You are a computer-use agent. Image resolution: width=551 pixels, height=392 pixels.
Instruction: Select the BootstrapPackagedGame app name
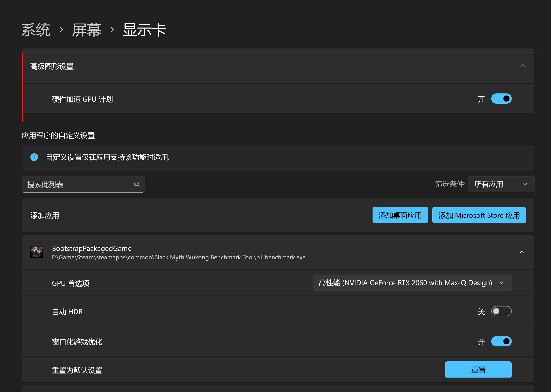coord(92,248)
